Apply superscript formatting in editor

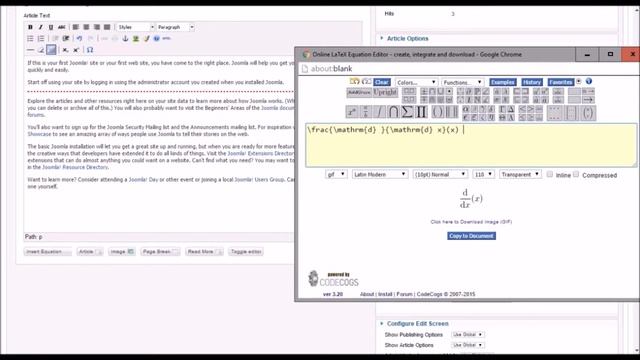(x=76, y=50)
